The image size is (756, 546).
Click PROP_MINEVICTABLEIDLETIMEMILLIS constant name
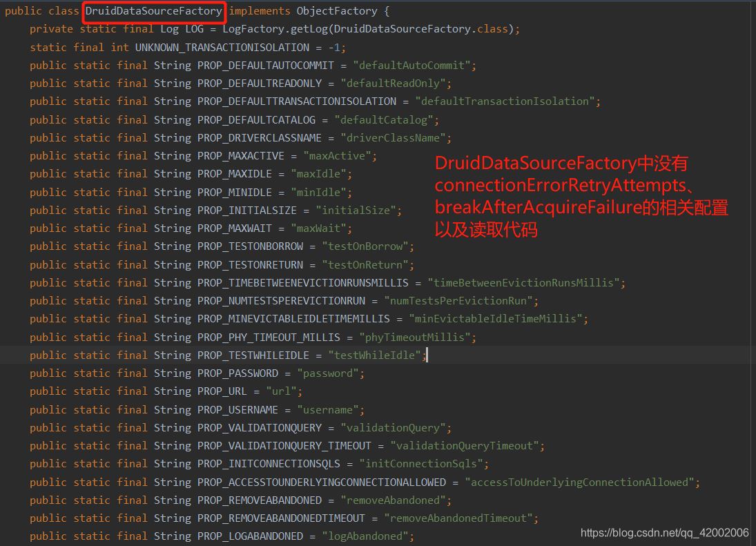[293, 319]
